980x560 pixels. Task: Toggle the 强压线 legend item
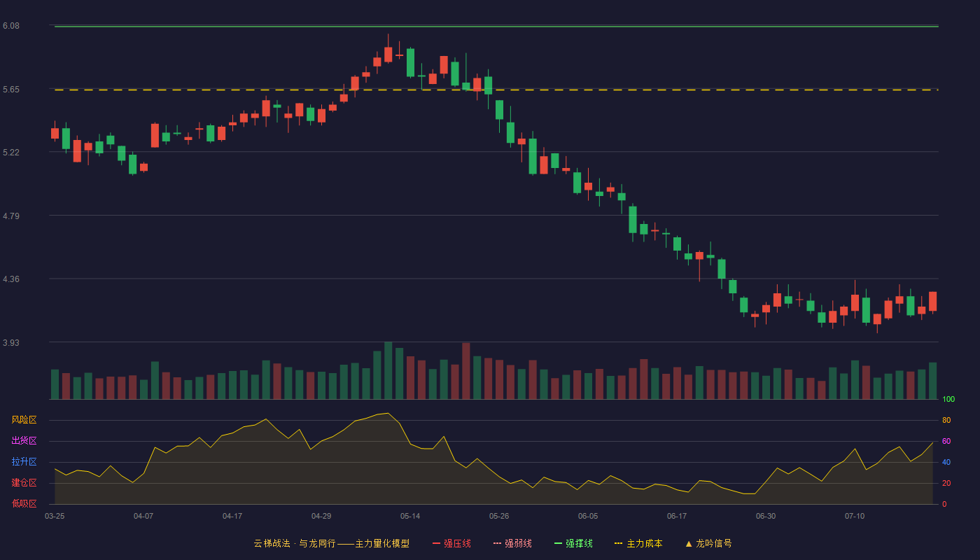pyautogui.click(x=451, y=543)
